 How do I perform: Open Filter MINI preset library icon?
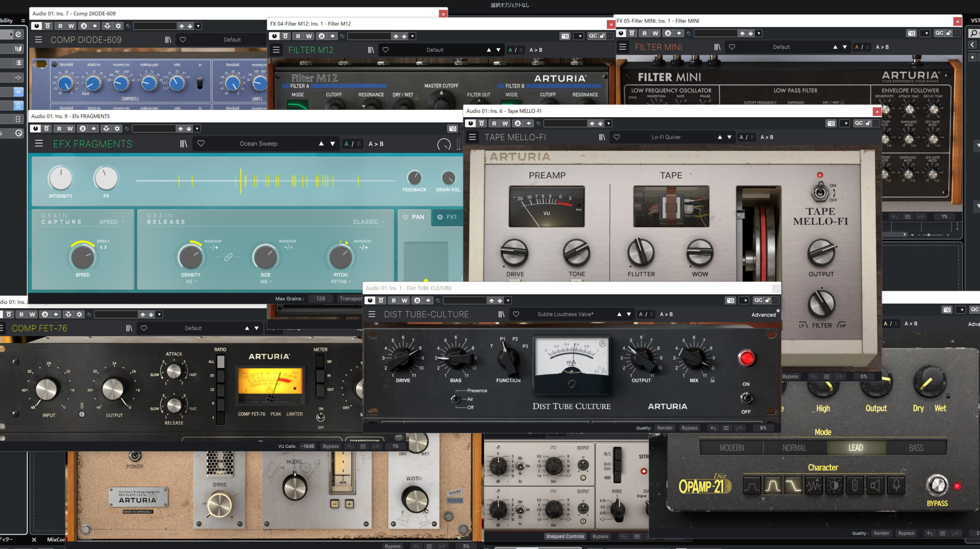(x=717, y=47)
